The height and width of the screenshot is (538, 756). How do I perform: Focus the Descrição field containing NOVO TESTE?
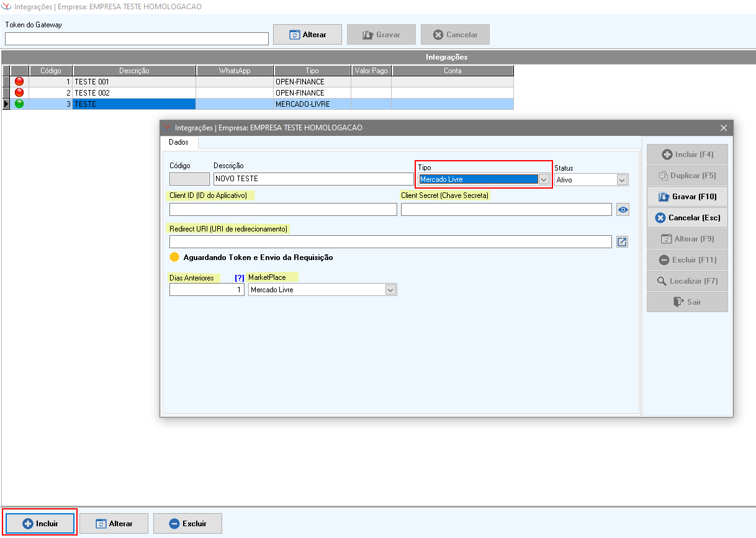click(x=313, y=179)
